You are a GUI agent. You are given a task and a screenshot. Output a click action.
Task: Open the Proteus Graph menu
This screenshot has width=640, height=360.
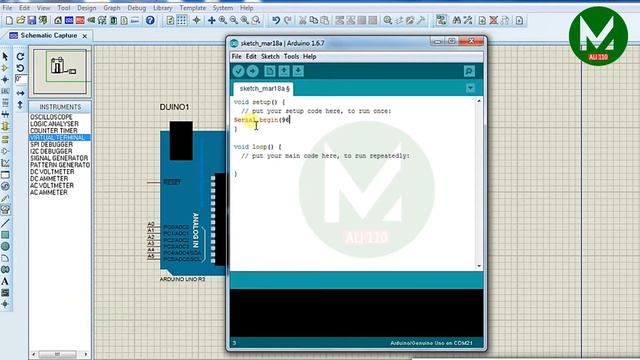(111, 8)
